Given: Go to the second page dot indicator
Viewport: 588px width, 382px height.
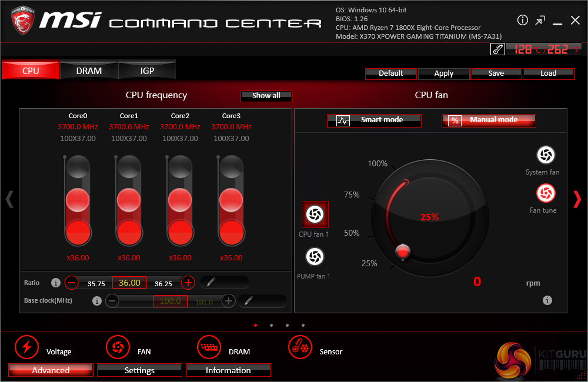Looking at the screenshot, I should pos(271,325).
